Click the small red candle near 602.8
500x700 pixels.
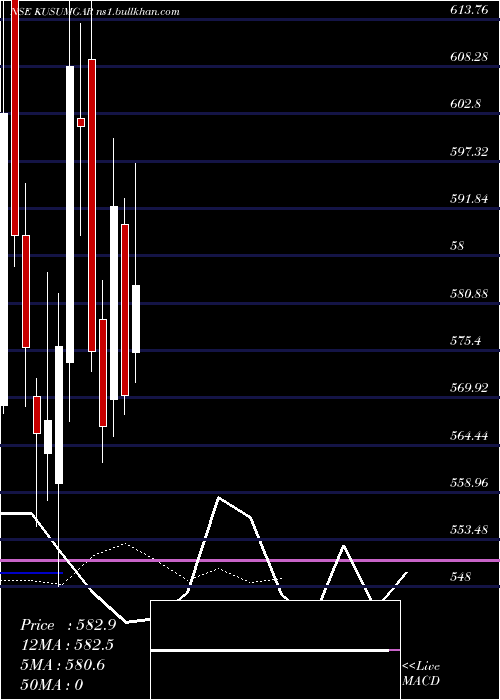coord(81,122)
